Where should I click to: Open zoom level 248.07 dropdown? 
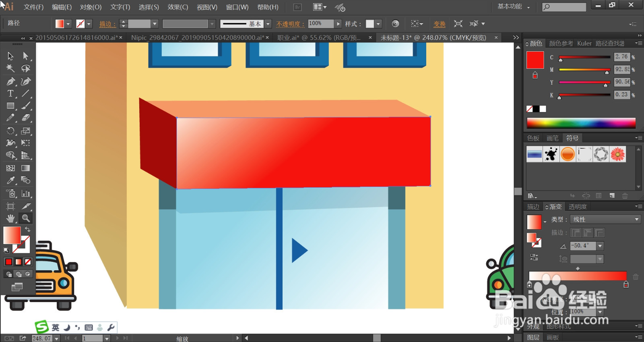click(56, 338)
